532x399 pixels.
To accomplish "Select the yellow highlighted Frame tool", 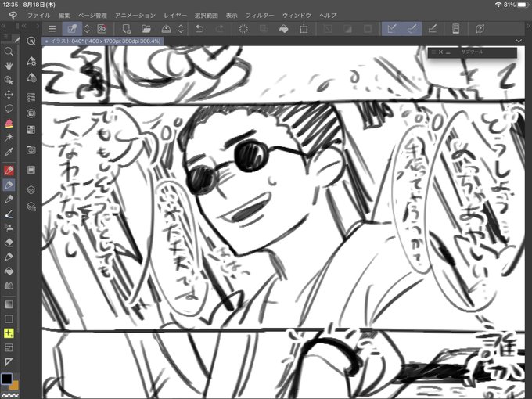I will point(9,333).
